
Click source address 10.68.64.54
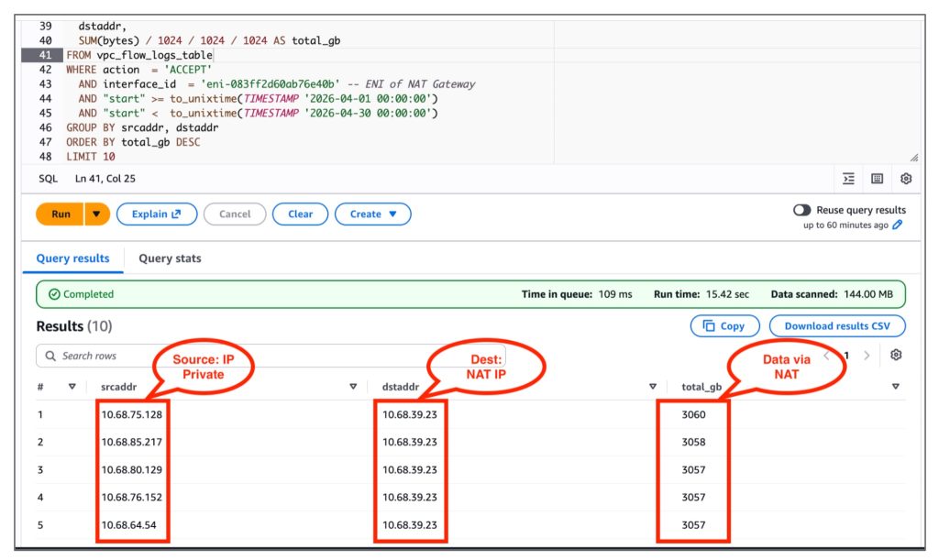point(128,524)
